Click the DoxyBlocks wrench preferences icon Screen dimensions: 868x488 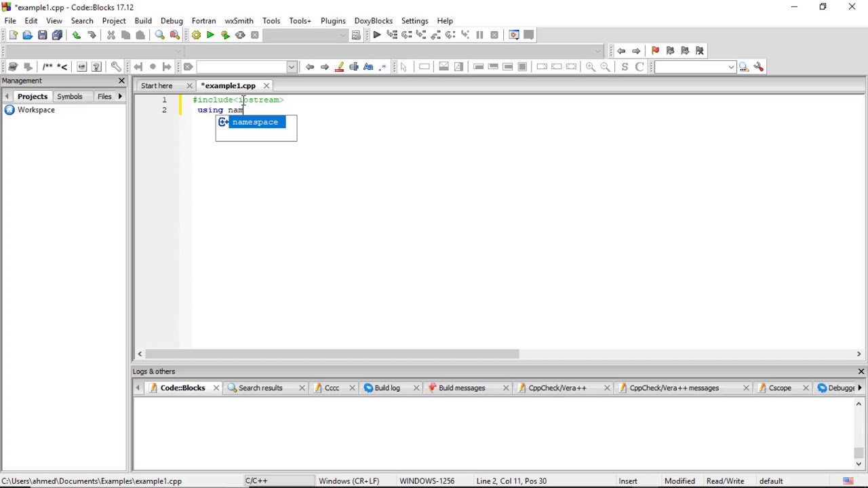(116, 66)
